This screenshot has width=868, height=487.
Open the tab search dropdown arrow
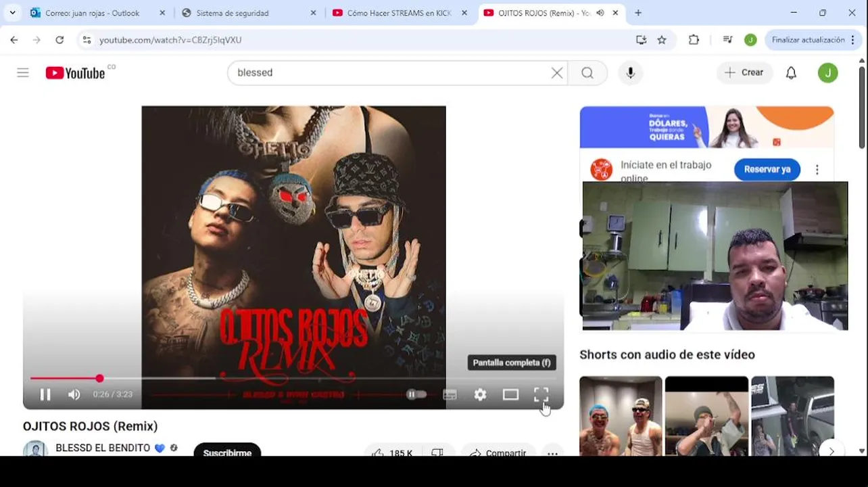click(12, 13)
